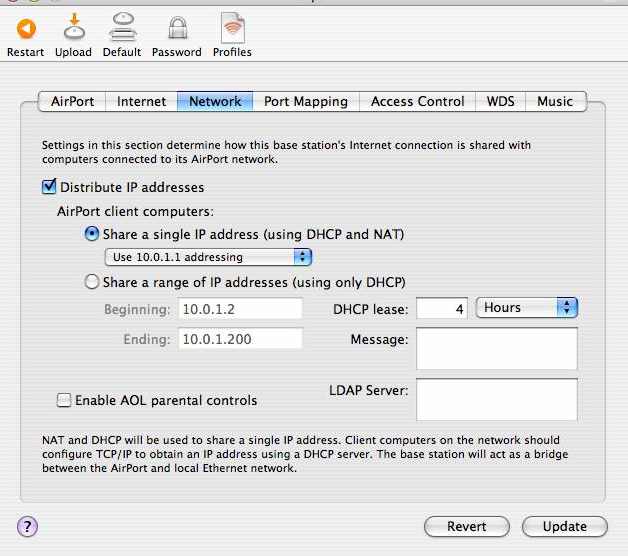Enable AOL parental controls checkbox

coord(64,400)
